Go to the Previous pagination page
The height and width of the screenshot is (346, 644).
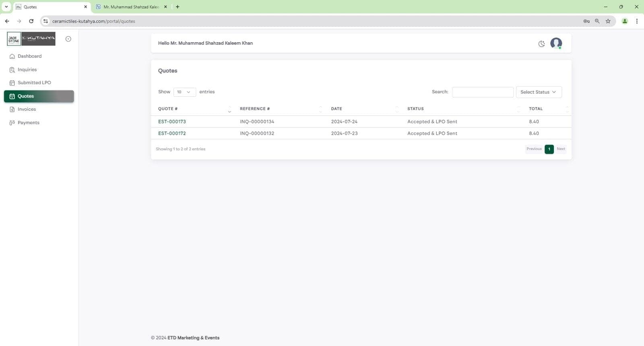click(534, 149)
